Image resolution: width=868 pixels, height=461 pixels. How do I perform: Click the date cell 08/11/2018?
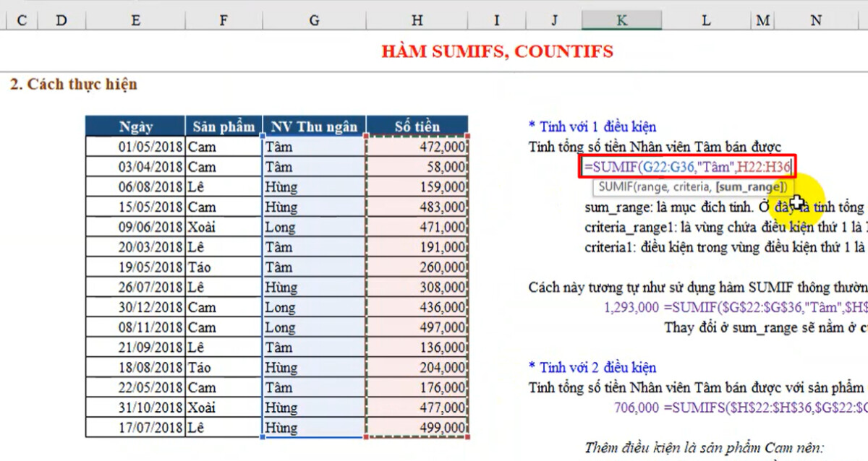coord(135,327)
